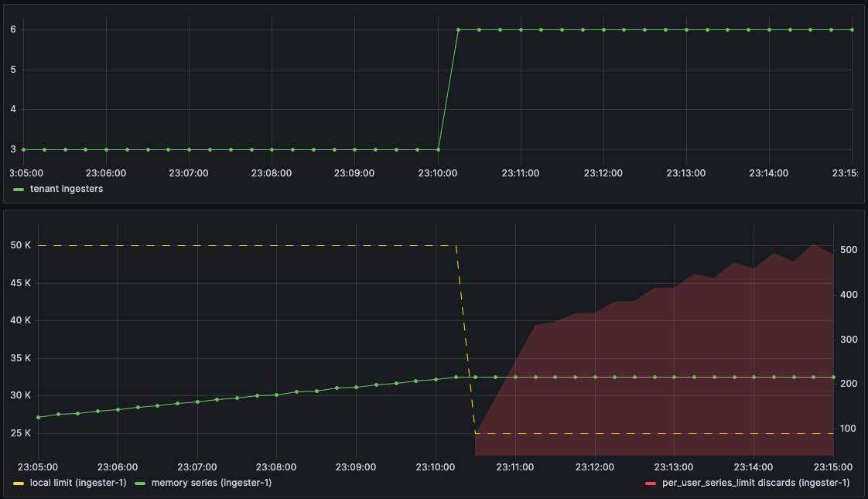Image resolution: width=868 pixels, height=499 pixels.
Task: Toggle the "tenant ingesters" legend series
Action: [66, 189]
